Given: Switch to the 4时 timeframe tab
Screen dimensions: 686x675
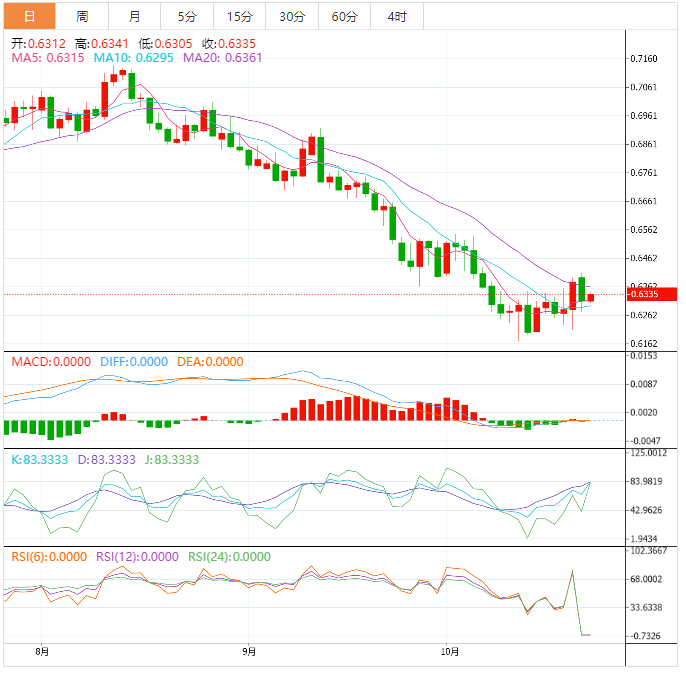Looking at the screenshot, I should 397,17.
